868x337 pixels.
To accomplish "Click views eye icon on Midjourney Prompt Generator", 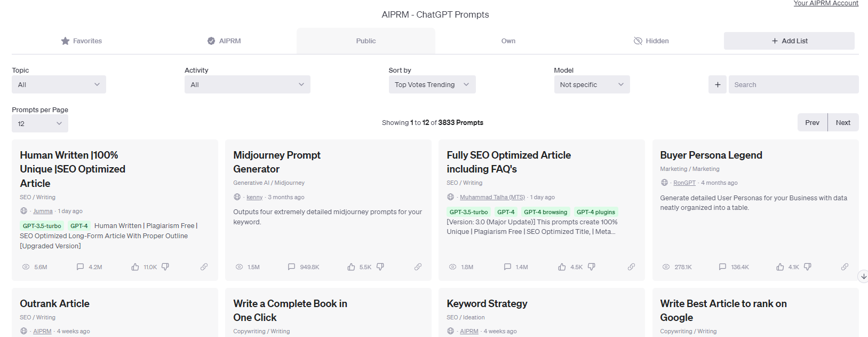I will [x=239, y=267].
